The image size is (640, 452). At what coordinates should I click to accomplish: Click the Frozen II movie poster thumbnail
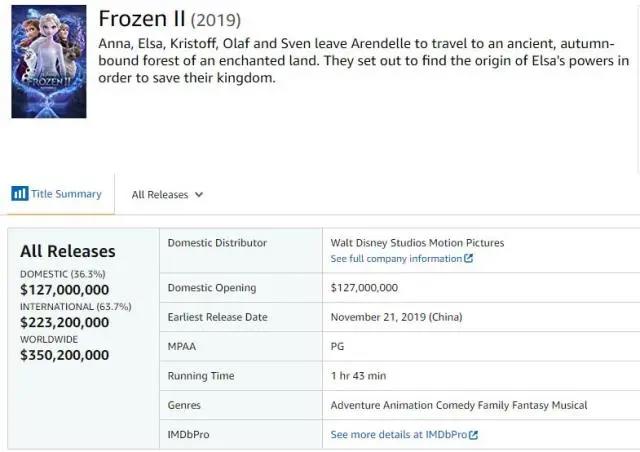click(48, 62)
